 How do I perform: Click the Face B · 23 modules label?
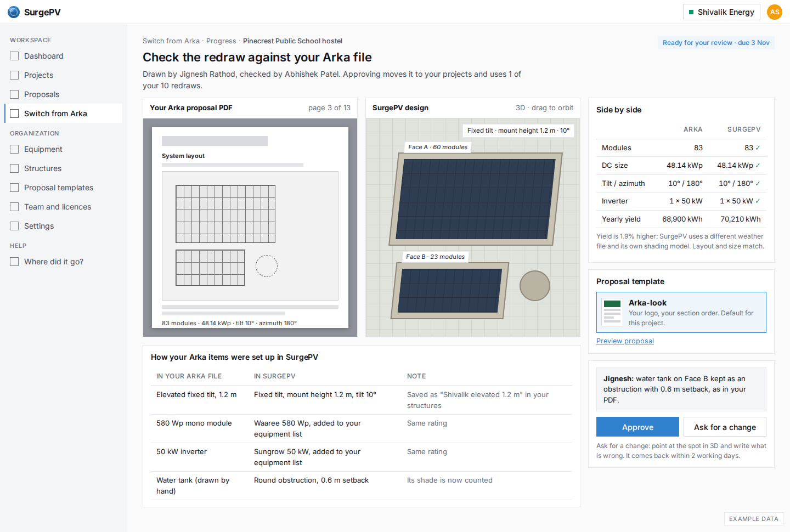[x=436, y=257]
